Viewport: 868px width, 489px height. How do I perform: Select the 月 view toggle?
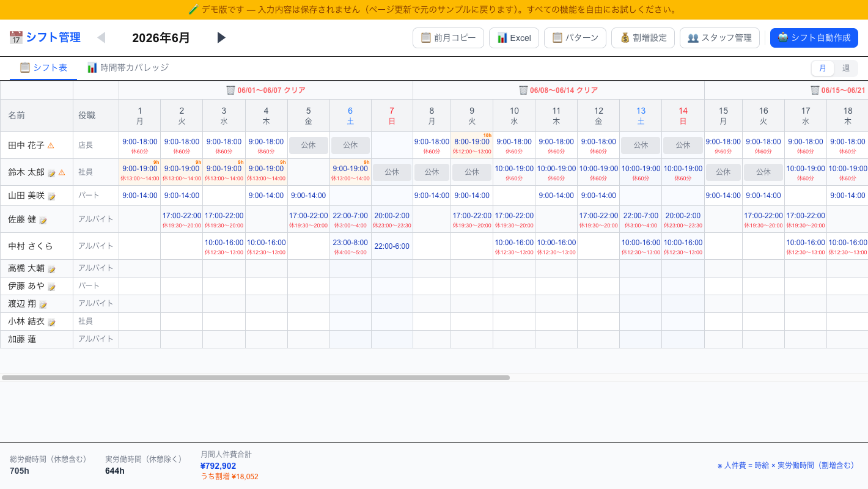[x=823, y=68]
